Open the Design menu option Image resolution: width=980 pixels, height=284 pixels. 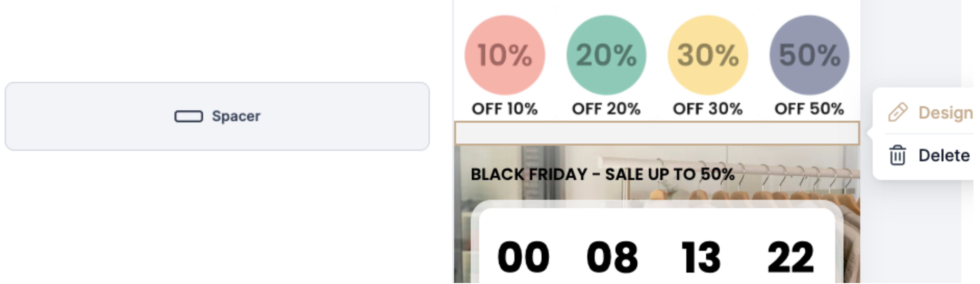tap(945, 113)
